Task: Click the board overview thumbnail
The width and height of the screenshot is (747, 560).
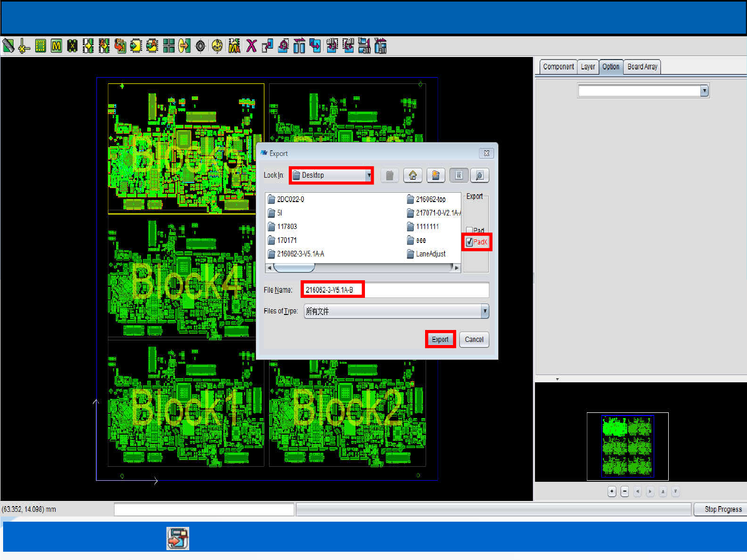Action: [627, 446]
